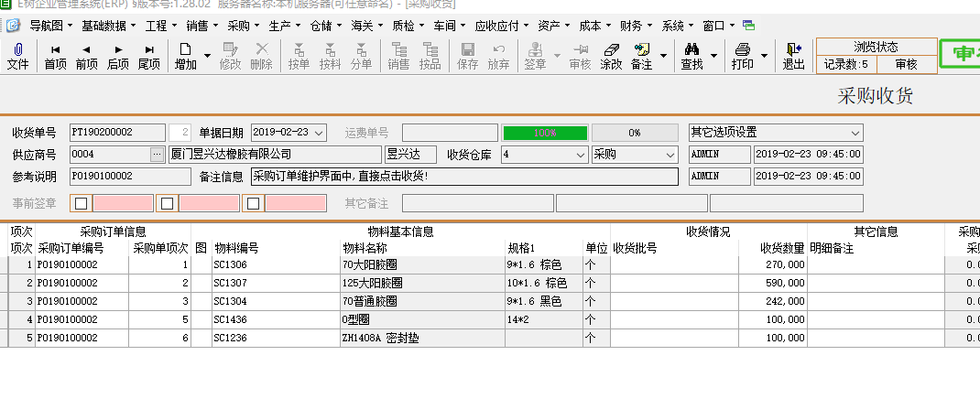Click the 打印 printer icon
The width and height of the screenshot is (980, 420).
coord(743,49)
